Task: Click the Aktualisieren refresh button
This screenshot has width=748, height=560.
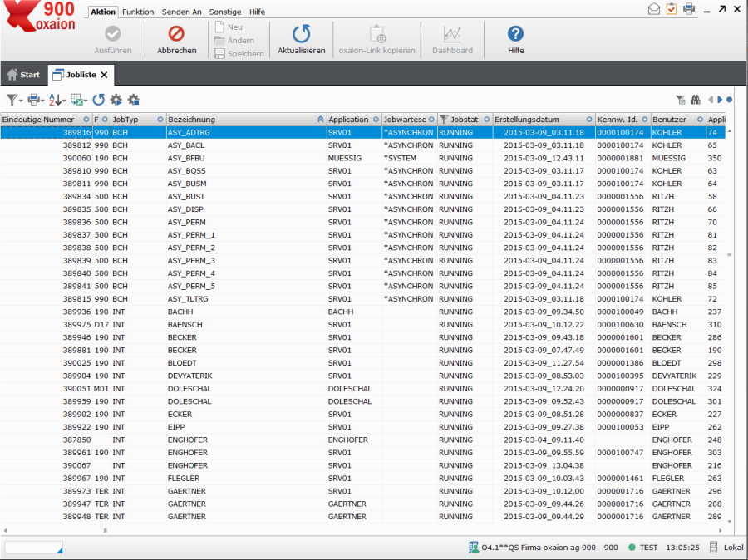Action: click(x=302, y=39)
